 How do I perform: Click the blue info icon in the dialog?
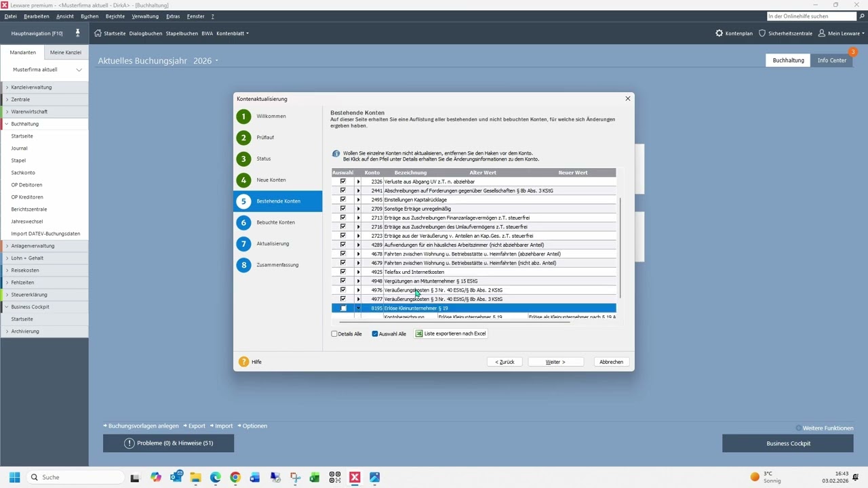pos(336,154)
